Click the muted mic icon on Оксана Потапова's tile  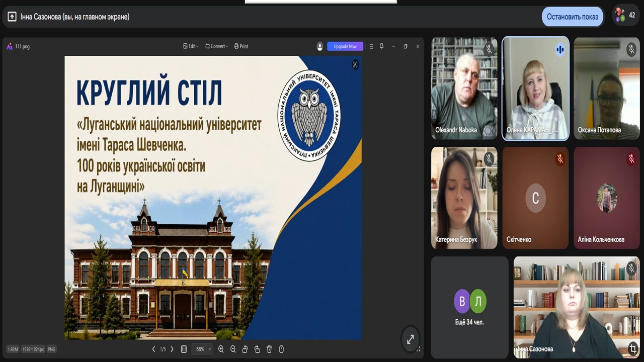pyautogui.click(x=631, y=49)
